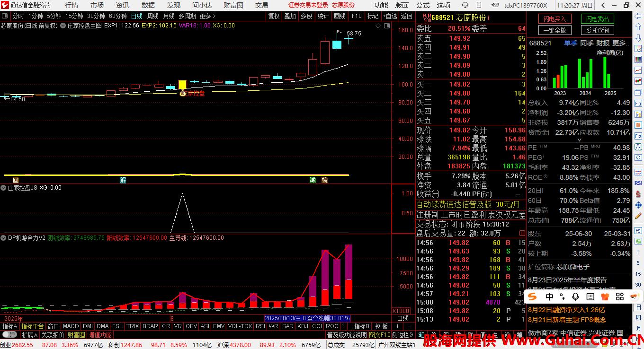The height and width of the screenshot is (349, 644).
Task: Expand the 扩展 panel
Action: click(x=30, y=335)
